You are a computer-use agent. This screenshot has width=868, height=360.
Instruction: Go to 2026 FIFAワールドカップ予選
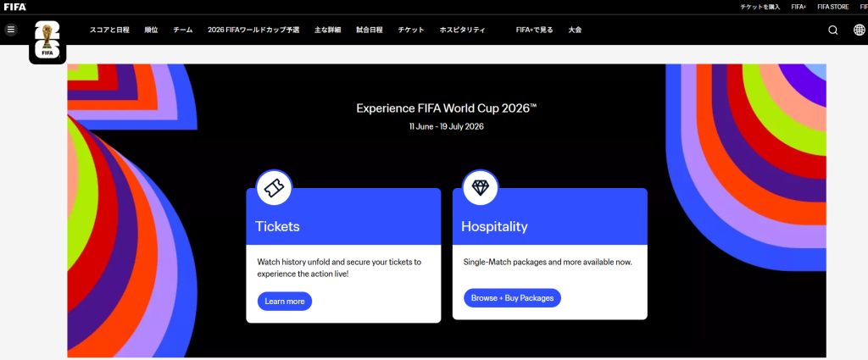pos(253,30)
